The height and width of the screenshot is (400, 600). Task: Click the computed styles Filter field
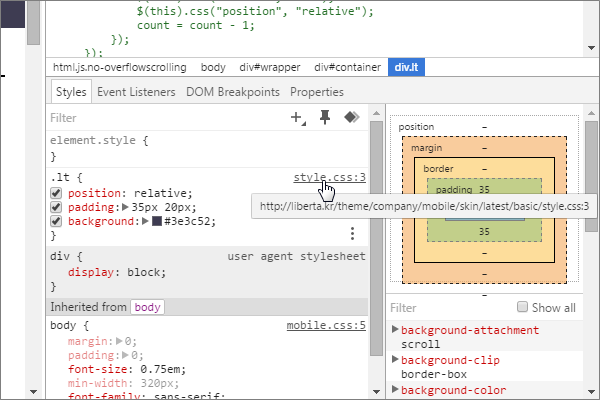tap(450, 308)
